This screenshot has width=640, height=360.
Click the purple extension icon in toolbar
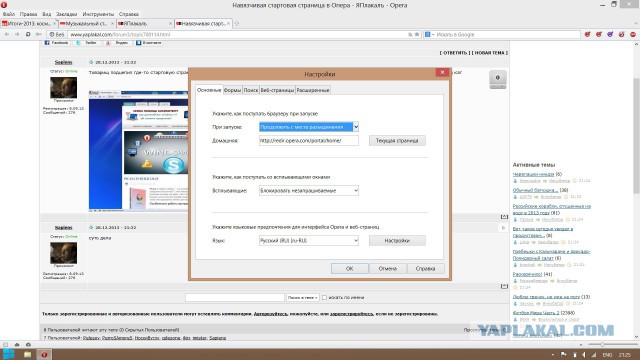(610, 35)
